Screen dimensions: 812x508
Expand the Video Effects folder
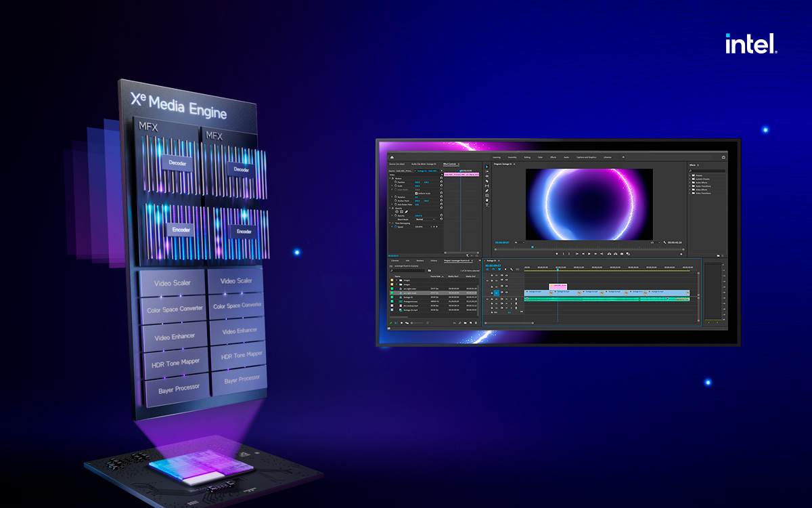[x=690, y=190]
